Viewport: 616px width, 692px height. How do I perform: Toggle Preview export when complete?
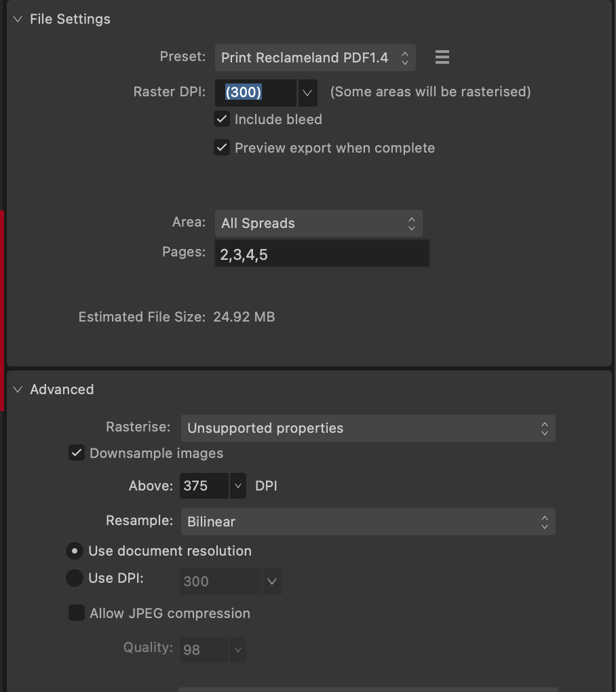[x=222, y=147]
